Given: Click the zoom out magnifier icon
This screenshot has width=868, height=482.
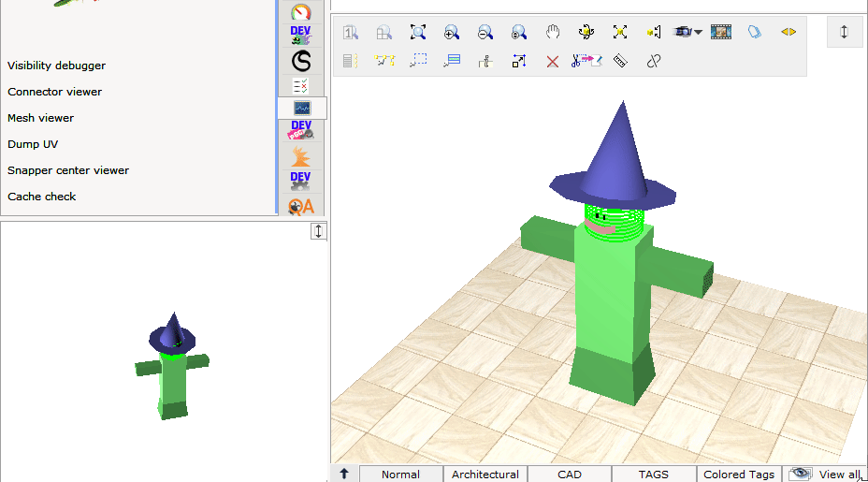Looking at the screenshot, I should click(x=485, y=32).
